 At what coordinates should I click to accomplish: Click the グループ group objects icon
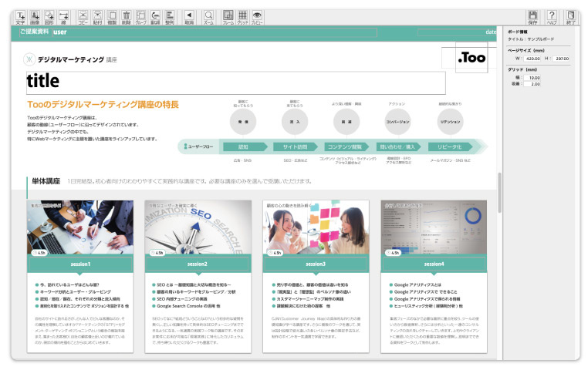(140, 17)
